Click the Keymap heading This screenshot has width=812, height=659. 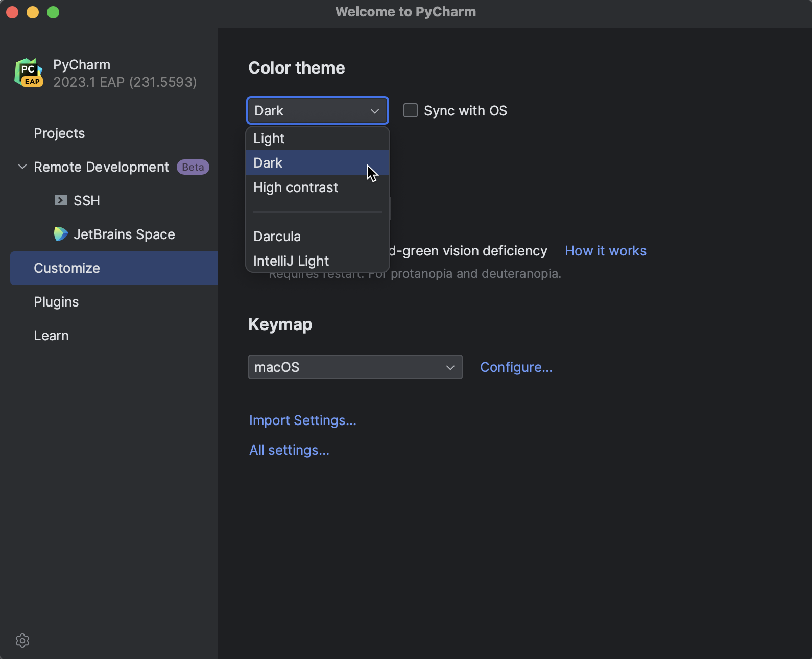[280, 324]
